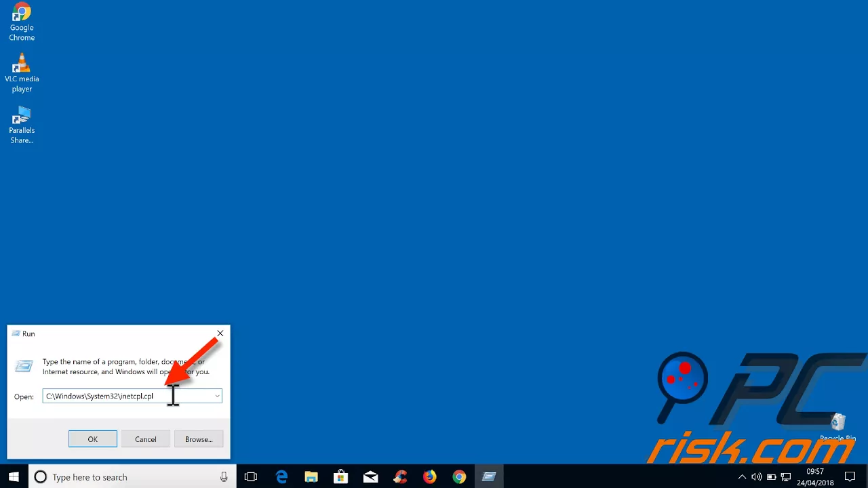Open Task View from the taskbar

click(x=251, y=477)
